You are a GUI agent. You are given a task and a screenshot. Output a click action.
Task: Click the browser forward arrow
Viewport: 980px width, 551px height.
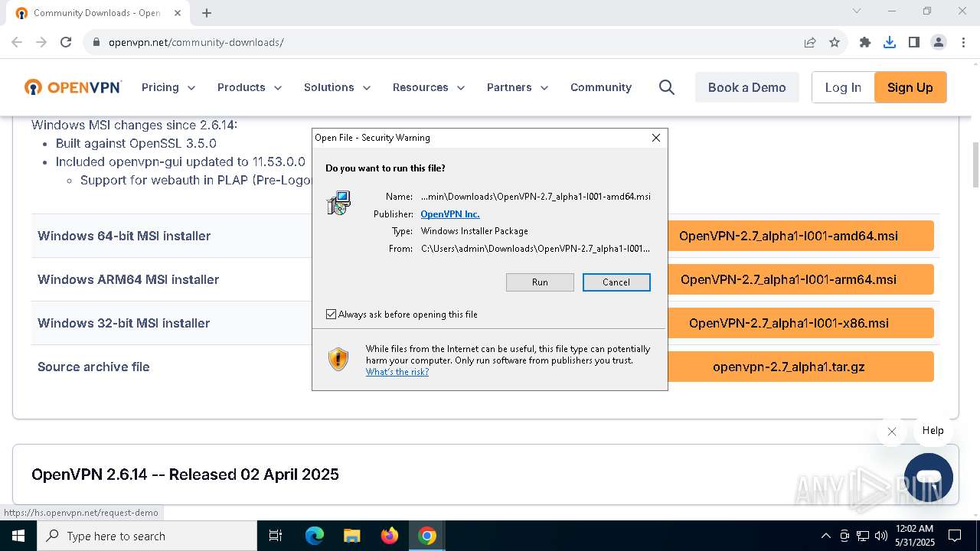[x=41, y=42]
